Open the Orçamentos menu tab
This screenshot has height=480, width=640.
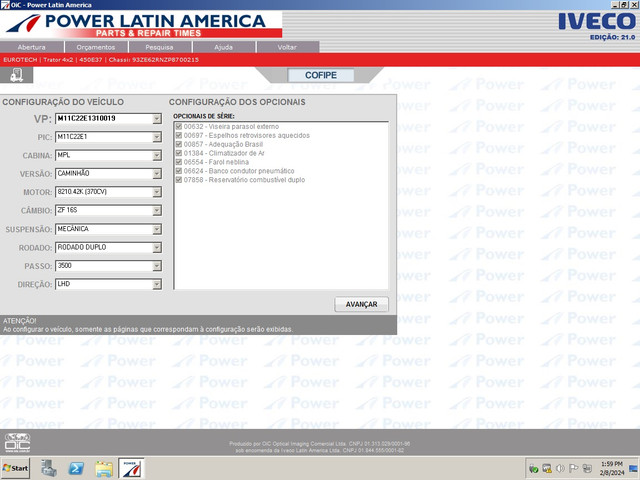pyautogui.click(x=96, y=47)
